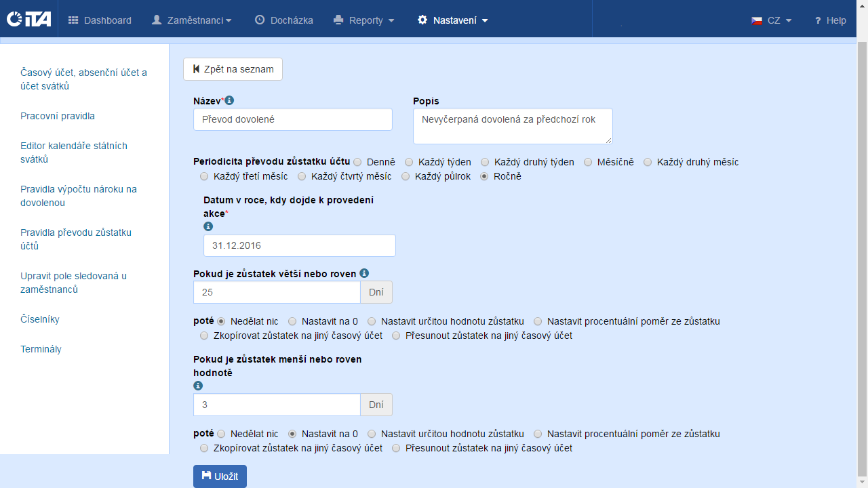
Task: Click info icon beside Pokud je zůstatek větší
Action: tap(364, 273)
